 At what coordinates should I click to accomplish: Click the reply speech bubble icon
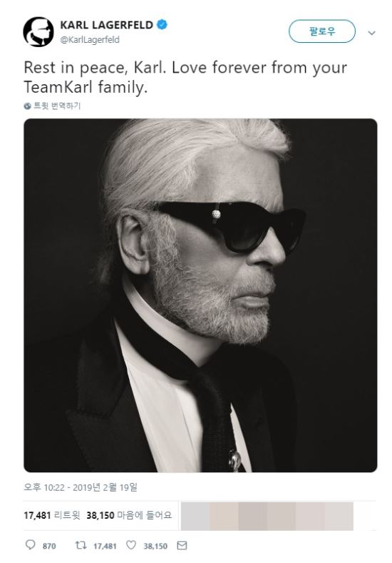point(31,545)
